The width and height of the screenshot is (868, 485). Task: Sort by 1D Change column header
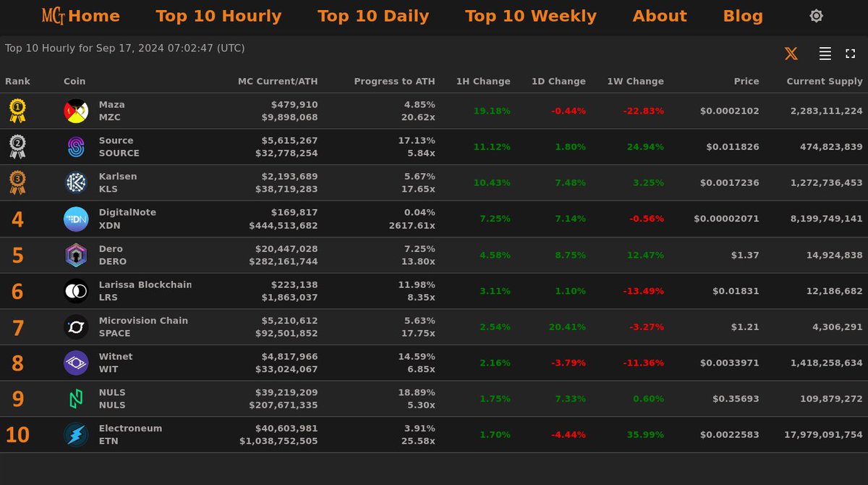(558, 81)
